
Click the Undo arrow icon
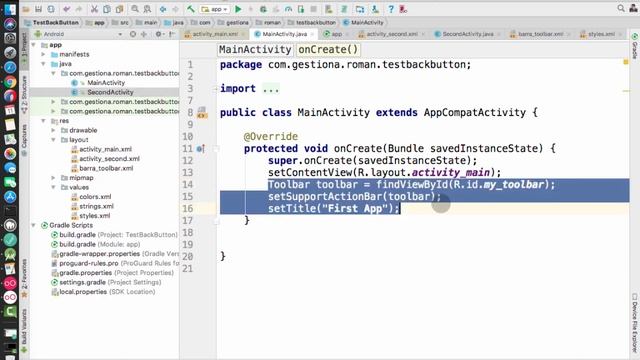tap(67, 9)
